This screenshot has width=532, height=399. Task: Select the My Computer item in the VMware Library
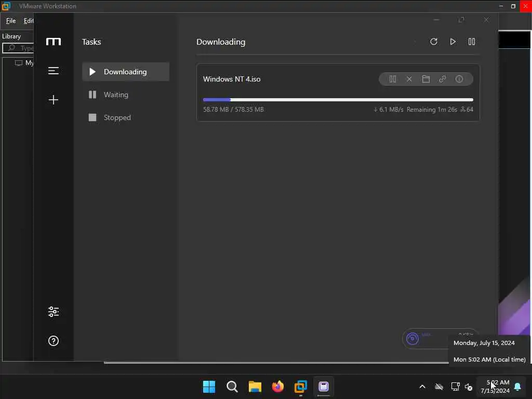coord(24,63)
